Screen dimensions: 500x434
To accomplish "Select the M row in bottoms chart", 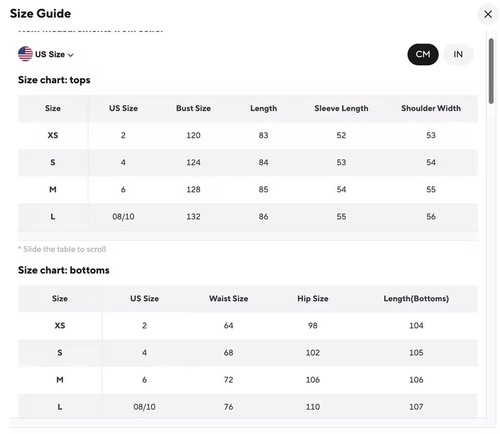I will click(x=248, y=380).
